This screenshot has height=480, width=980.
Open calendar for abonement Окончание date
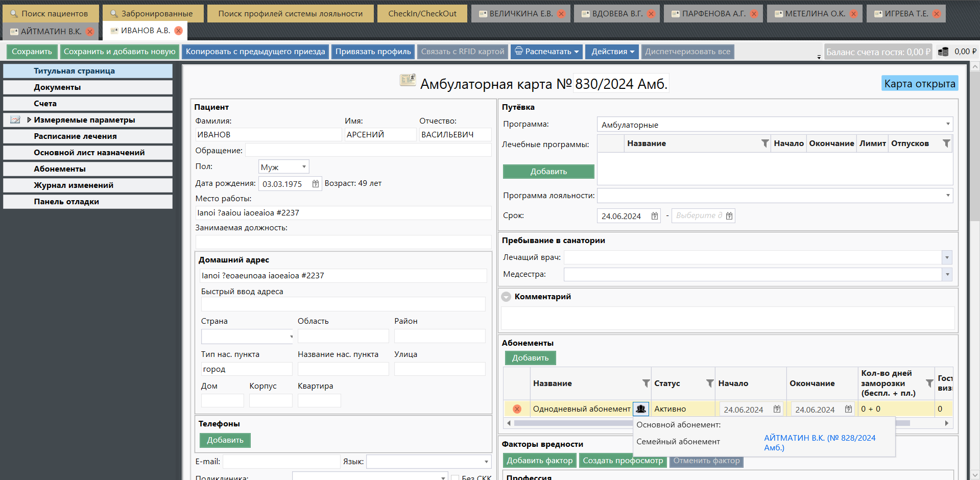pyautogui.click(x=848, y=409)
